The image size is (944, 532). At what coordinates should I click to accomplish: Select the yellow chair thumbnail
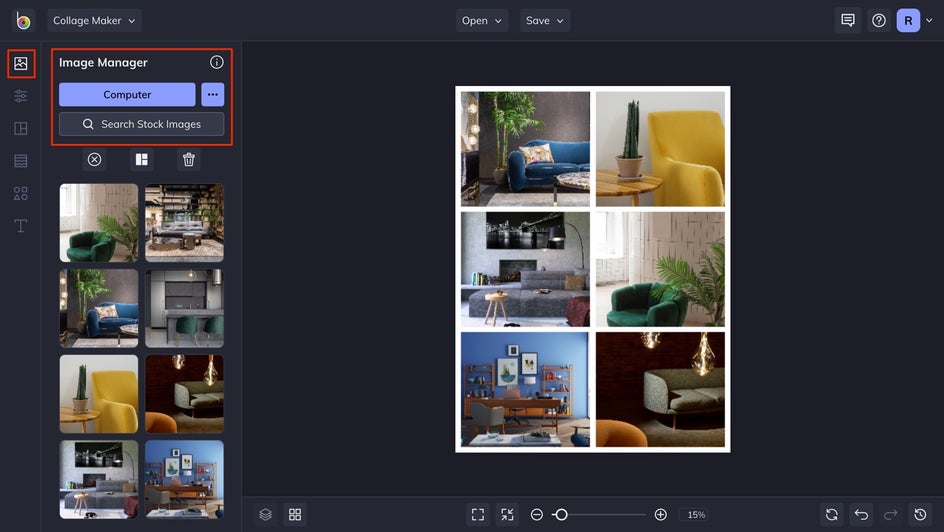point(99,394)
